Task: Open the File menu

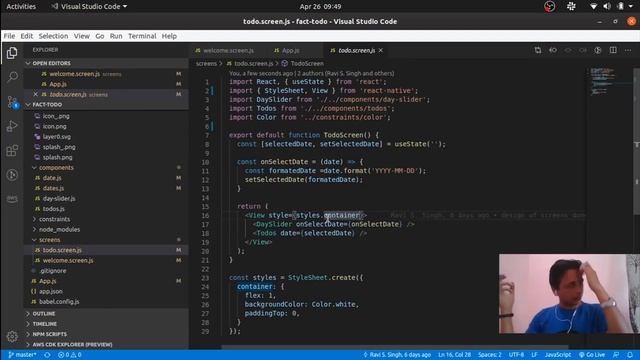Action: 9,36
